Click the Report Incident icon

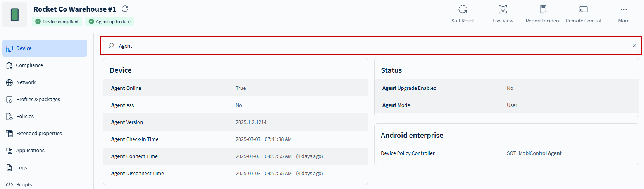(543, 9)
